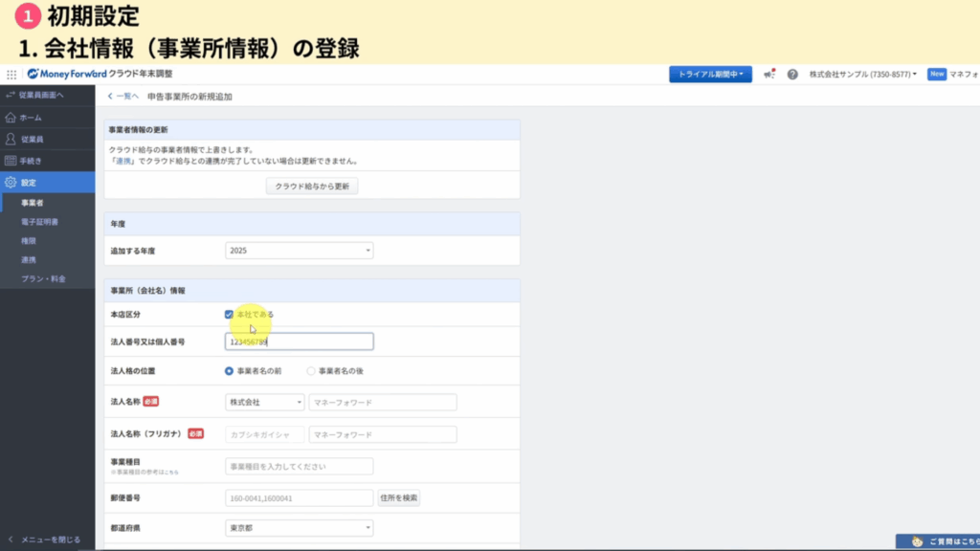Viewport: 980px width, 551px height.
Task: Select プラン・料金 in the sidebar
Action: [x=43, y=278]
